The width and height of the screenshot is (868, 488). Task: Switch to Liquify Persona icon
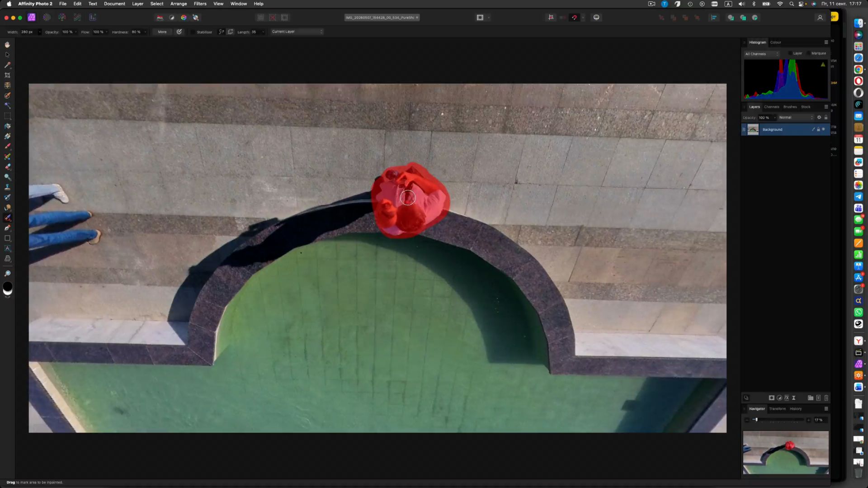pos(47,18)
